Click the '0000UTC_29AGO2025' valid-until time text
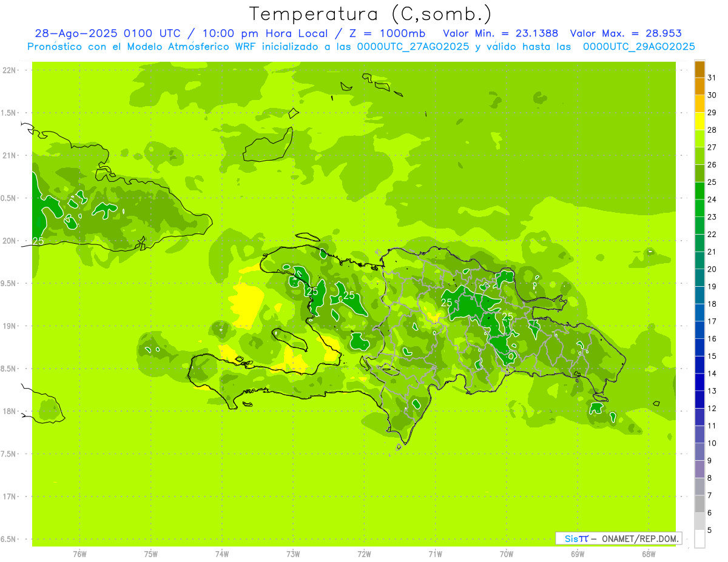The height and width of the screenshot is (562, 728). (639, 47)
